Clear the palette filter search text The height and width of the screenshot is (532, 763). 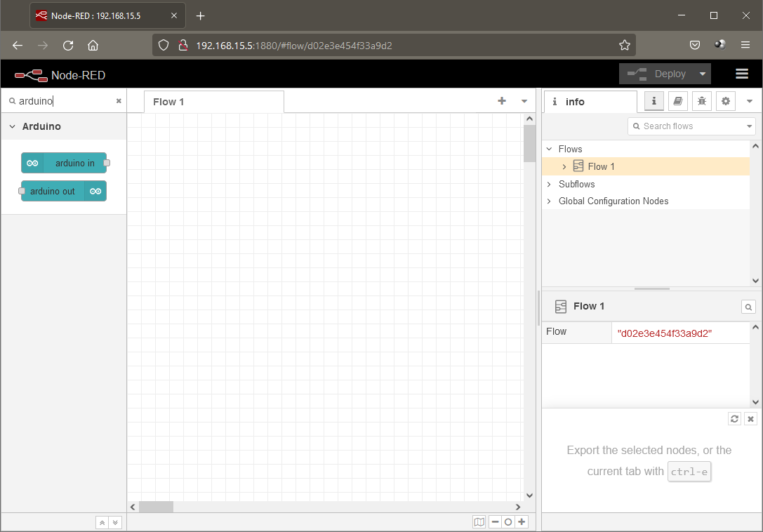point(118,101)
